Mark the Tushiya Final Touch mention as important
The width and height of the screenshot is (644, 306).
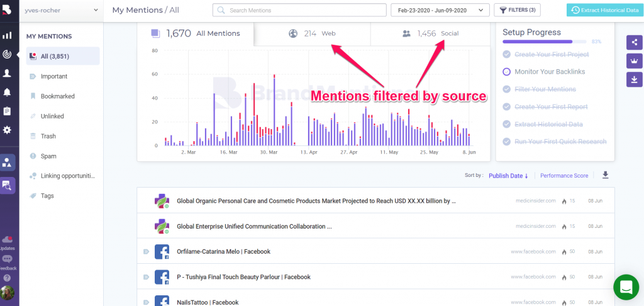[x=146, y=277]
